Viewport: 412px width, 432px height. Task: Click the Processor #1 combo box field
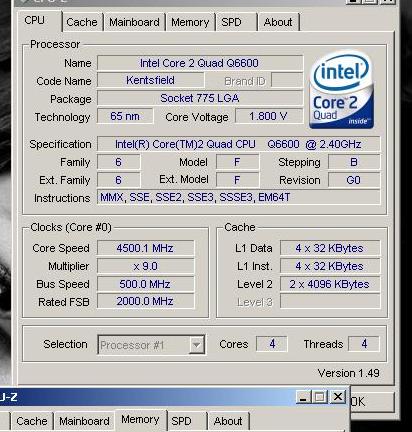point(151,345)
